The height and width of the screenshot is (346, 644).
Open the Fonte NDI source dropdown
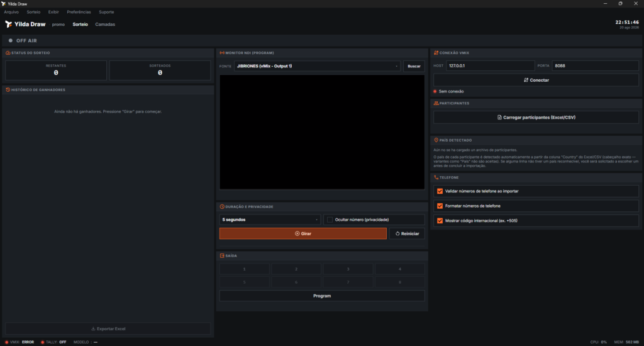pos(317,66)
